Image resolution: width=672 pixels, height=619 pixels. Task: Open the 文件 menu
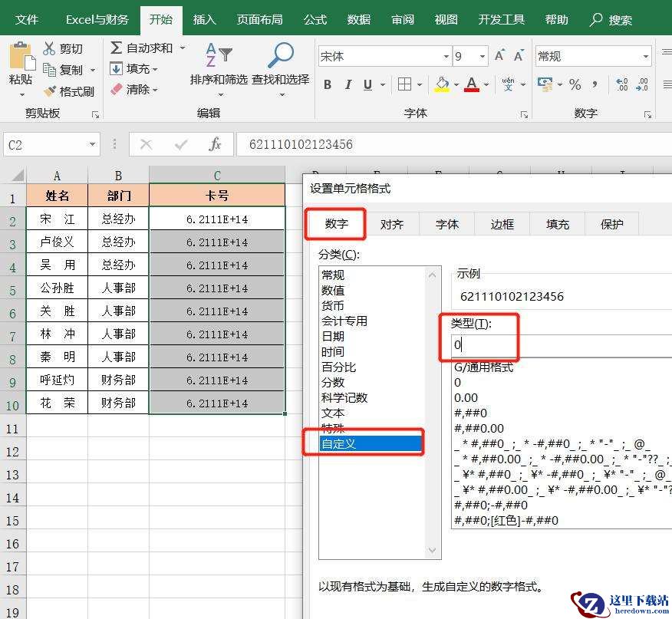coord(27,20)
